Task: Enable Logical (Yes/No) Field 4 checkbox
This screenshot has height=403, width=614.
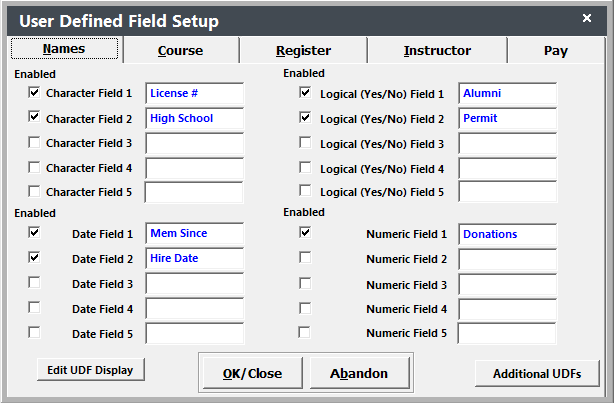Action: pyautogui.click(x=305, y=167)
